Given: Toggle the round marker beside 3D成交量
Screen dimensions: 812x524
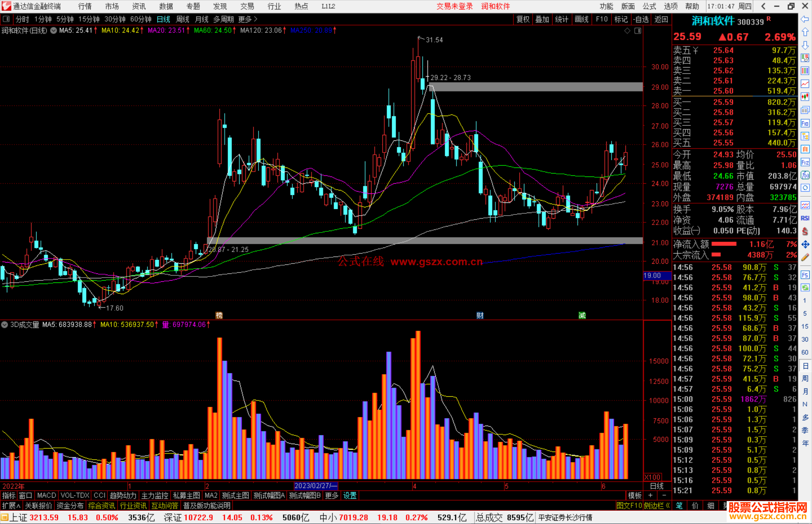Looking at the screenshot, I should (x=5, y=324).
